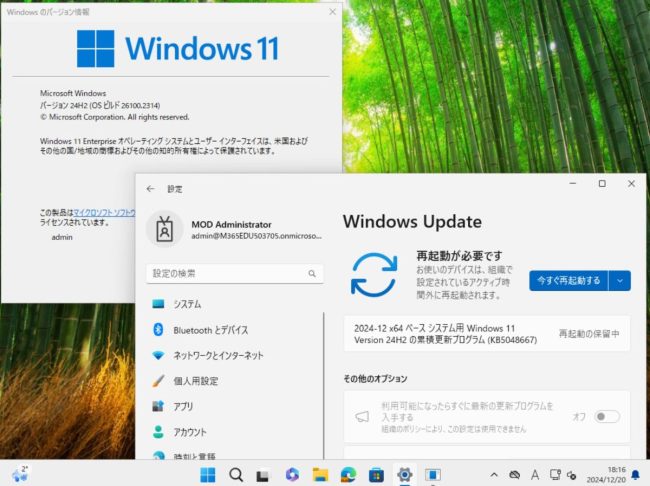Open notifications bell icon
The width and height of the screenshot is (650, 486).
(x=635, y=475)
